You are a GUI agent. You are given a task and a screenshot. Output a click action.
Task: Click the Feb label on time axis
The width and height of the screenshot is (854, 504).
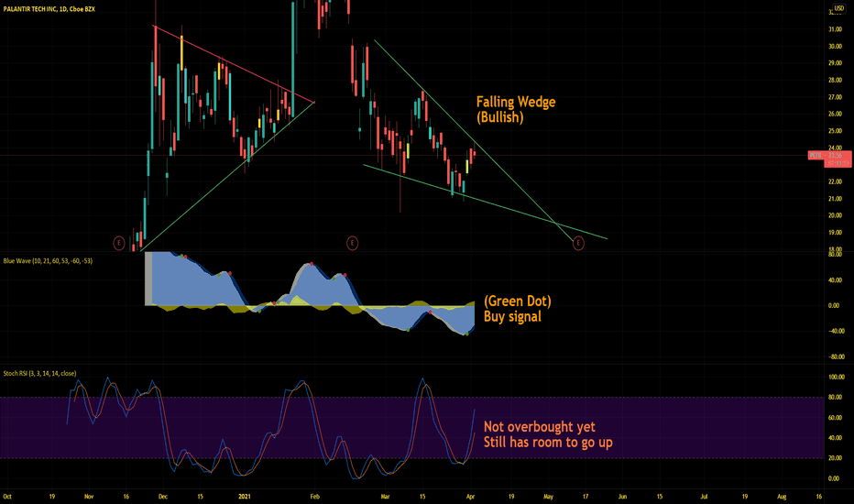314,497
